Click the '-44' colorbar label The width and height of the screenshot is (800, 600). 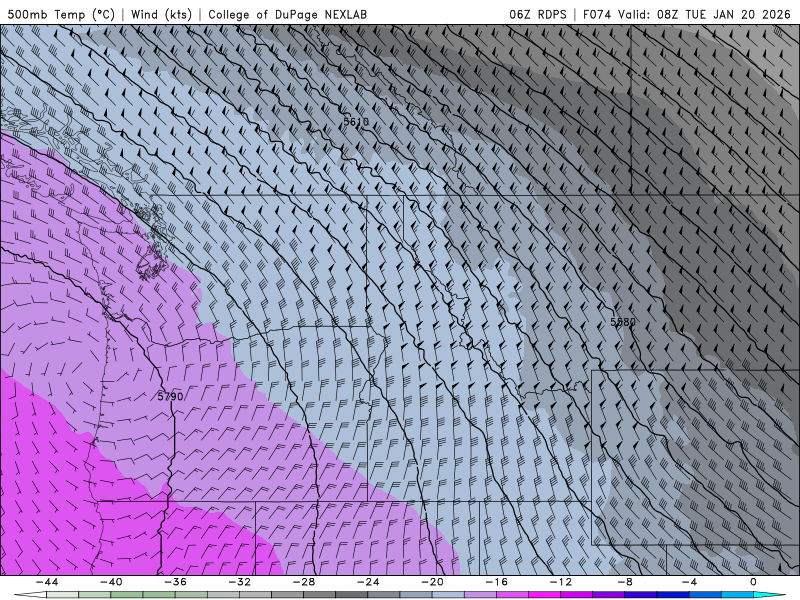pyautogui.click(x=47, y=582)
